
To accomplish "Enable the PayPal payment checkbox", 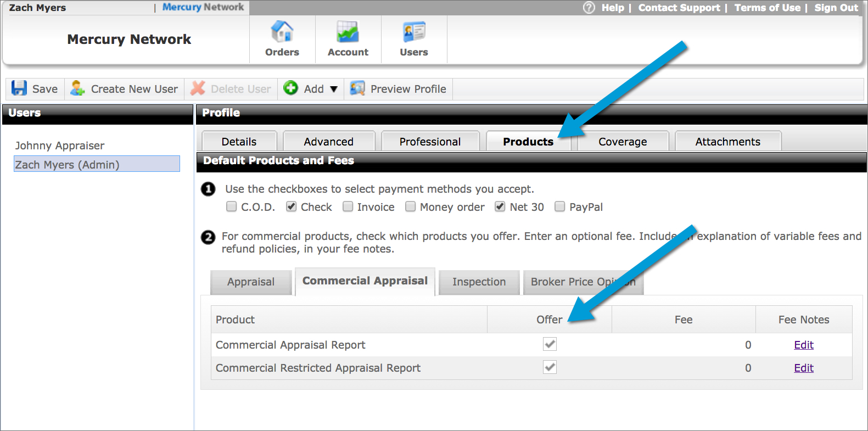I will pyautogui.click(x=560, y=206).
